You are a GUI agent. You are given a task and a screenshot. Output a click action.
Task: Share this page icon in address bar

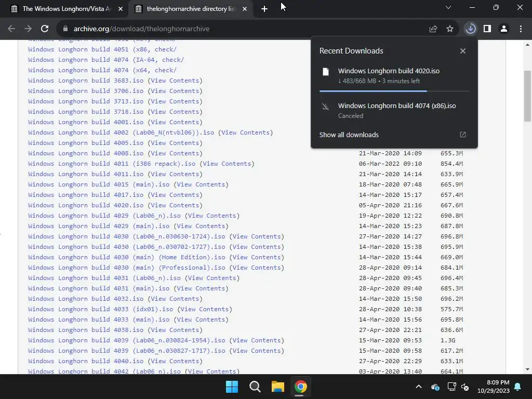tap(433, 29)
